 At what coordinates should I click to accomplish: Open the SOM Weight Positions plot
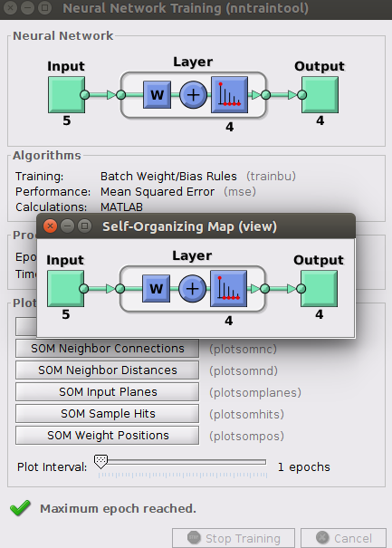click(107, 436)
